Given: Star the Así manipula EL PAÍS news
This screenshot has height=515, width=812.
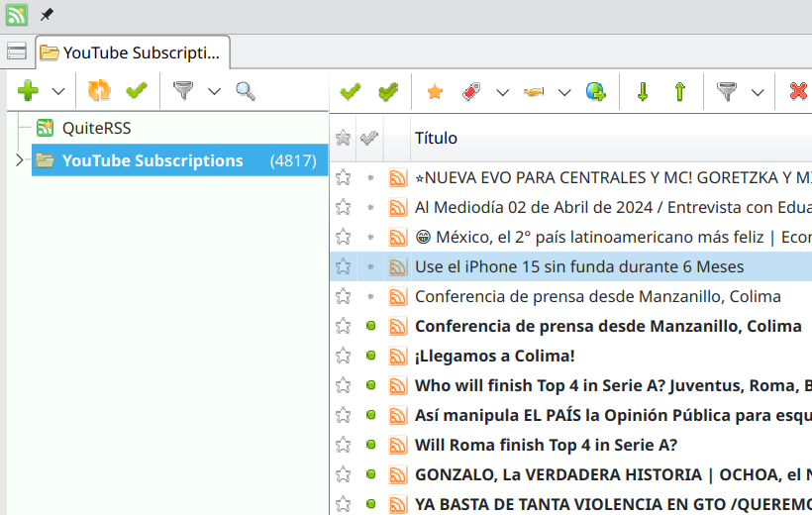Looking at the screenshot, I should point(344,415).
